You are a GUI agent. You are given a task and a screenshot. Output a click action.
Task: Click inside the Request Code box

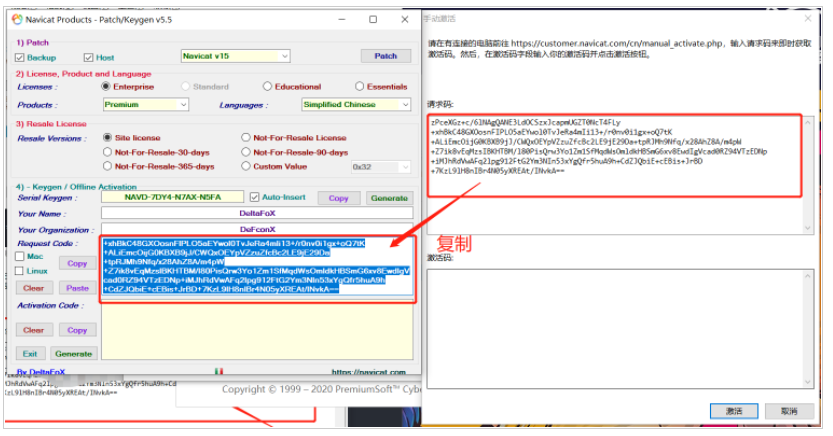(x=257, y=267)
